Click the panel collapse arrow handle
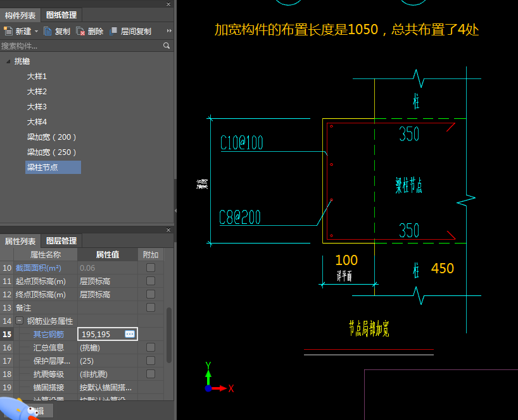Image resolution: width=518 pixels, height=420 pixels. coord(175,211)
